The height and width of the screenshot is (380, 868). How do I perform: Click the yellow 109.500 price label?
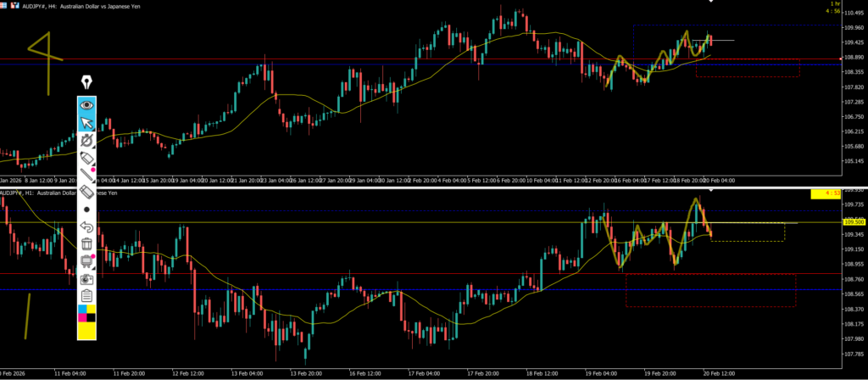pos(853,223)
